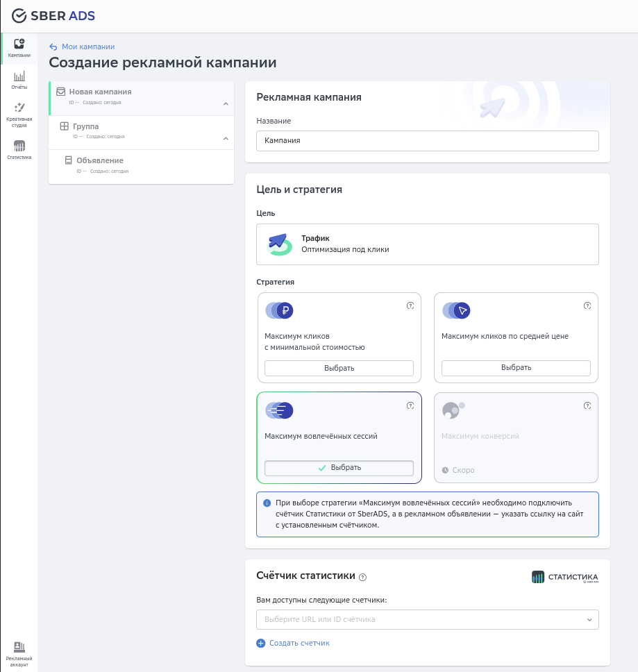Collapse the Новая кампания tree node
Screen dimensions: 638x672
pos(226,104)
